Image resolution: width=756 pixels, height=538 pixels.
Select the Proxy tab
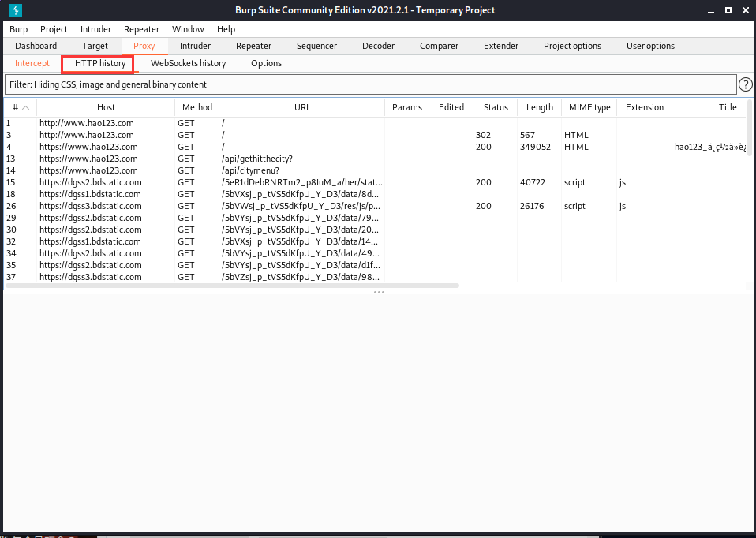click(x=144, y=46)
